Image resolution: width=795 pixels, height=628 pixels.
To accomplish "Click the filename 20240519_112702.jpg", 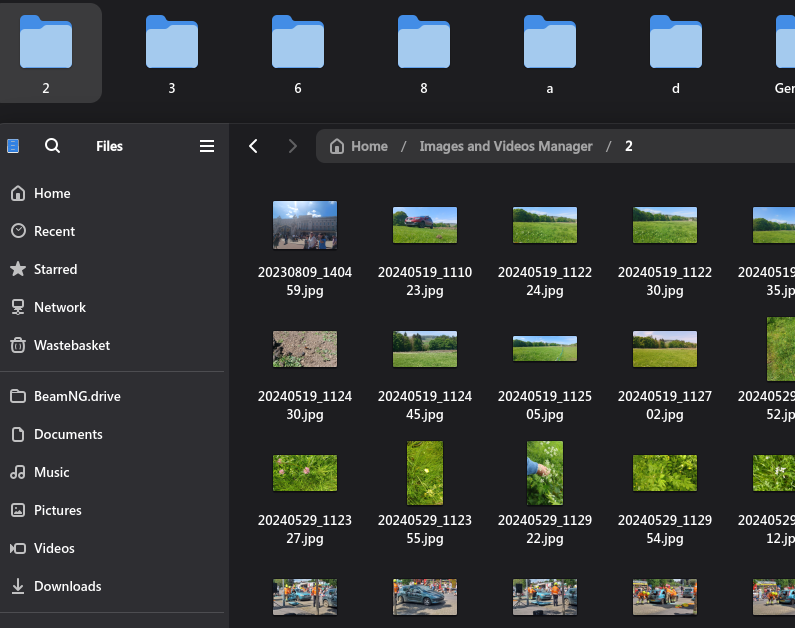I will click(x=665, y=405).
